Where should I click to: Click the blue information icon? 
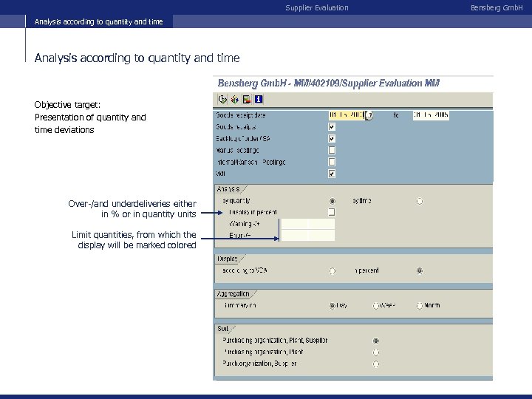point(259,100)
